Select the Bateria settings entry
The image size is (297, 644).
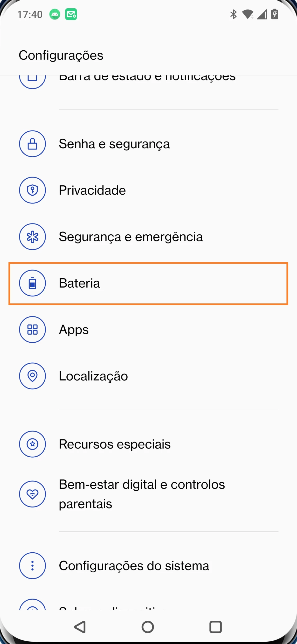pyautogui.click(x=79, y=283)
